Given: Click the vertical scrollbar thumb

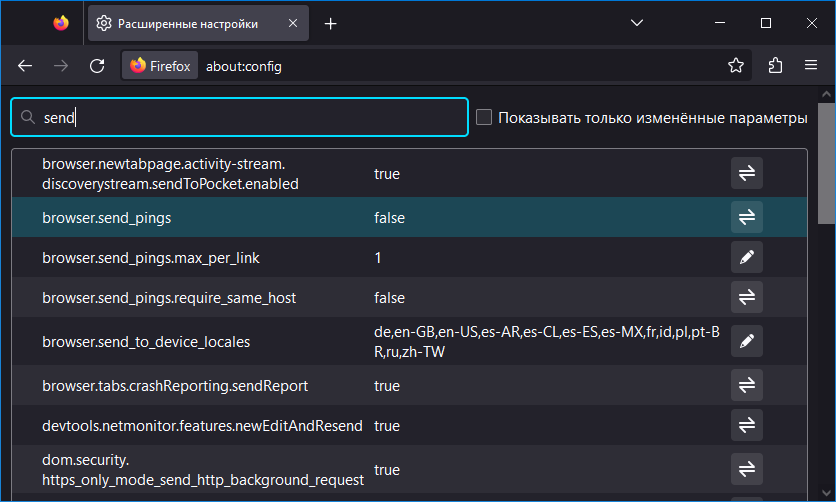Looking at the screenshot, I should [826, 164].
